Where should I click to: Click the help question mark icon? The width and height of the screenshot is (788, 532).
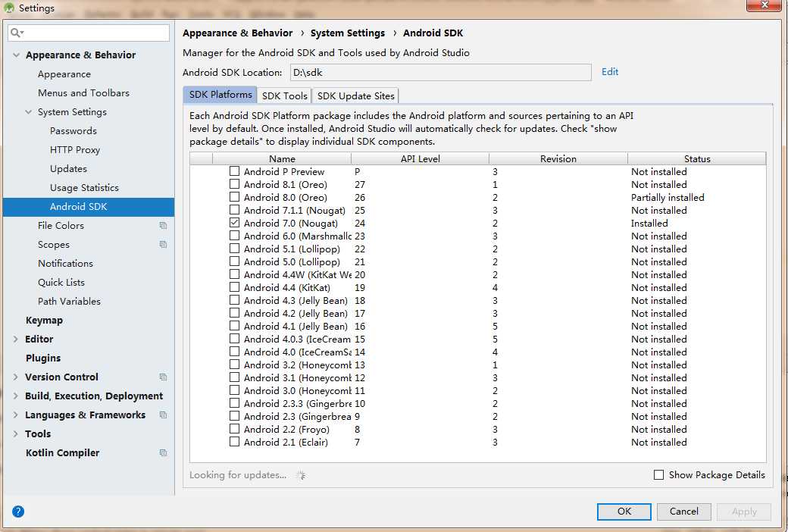click(x=18, y=512)
